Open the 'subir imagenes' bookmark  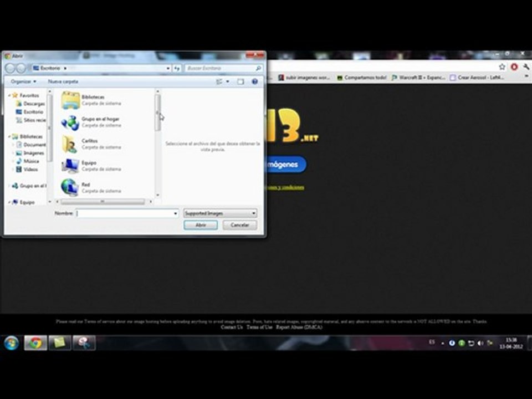(304, 78)
